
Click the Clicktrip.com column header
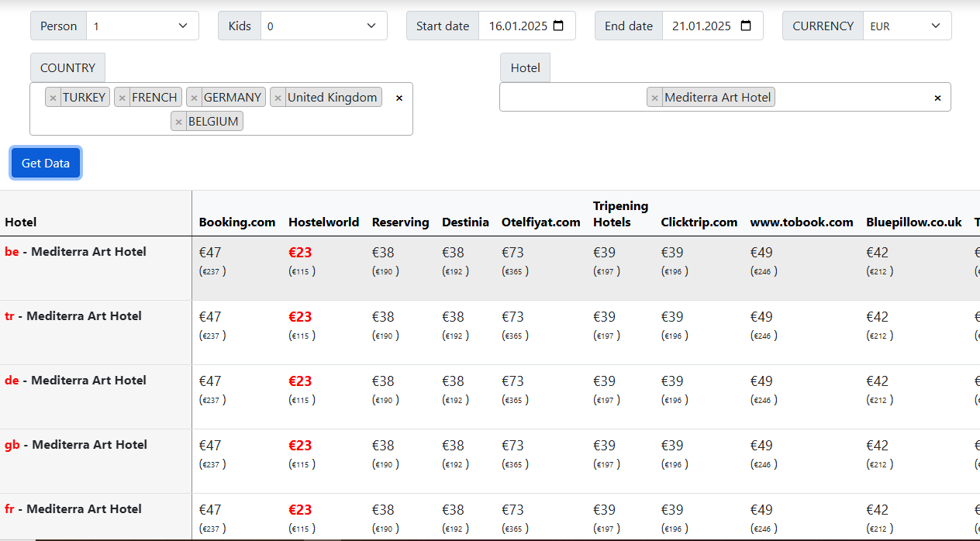699,222
